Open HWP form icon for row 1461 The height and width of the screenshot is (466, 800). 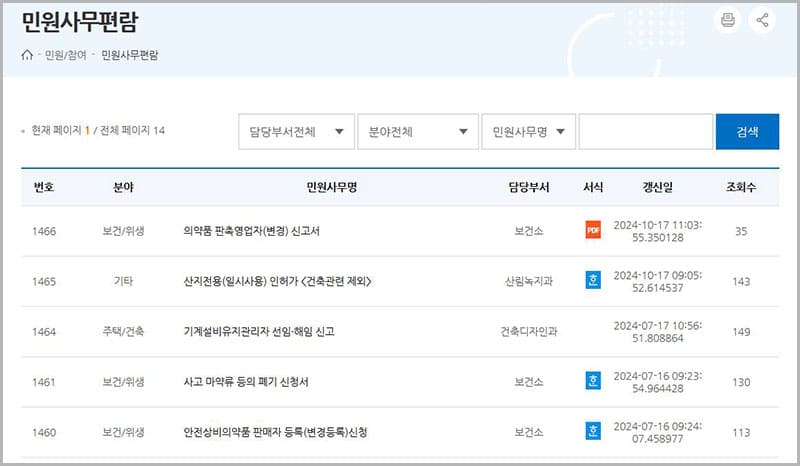593,381
